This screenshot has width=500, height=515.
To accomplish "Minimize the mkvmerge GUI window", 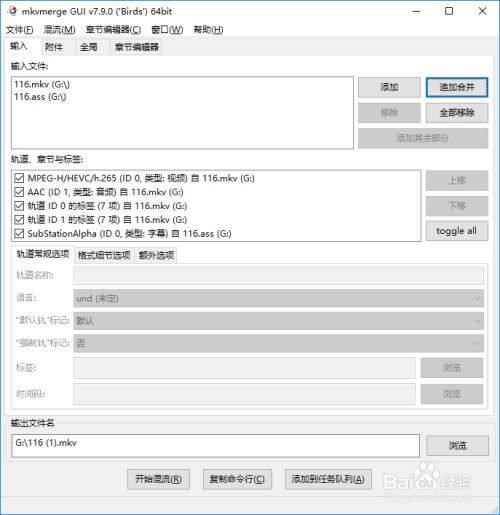I will tap(416, 11).
